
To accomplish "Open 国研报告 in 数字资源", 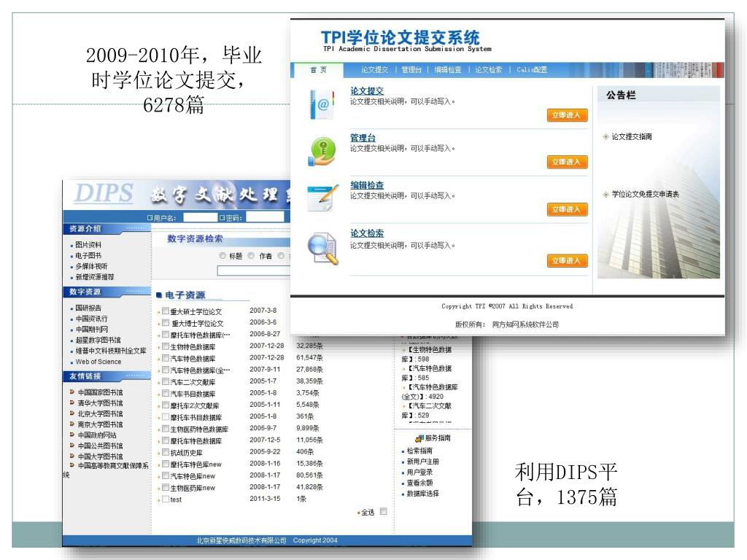I will [88, 308].
